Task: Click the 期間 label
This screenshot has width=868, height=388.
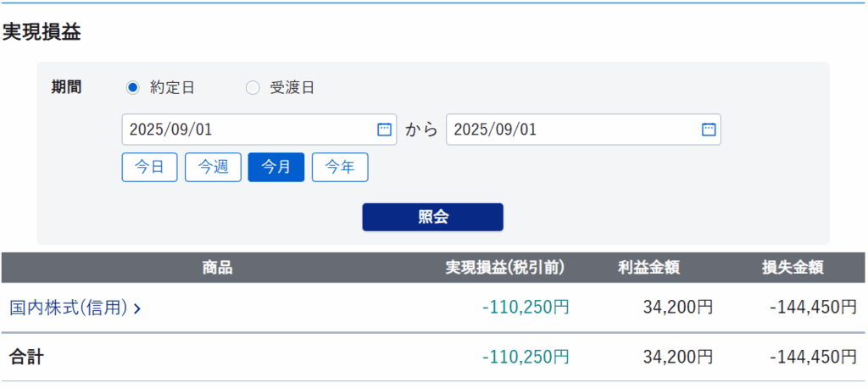Action: point(66,87)
